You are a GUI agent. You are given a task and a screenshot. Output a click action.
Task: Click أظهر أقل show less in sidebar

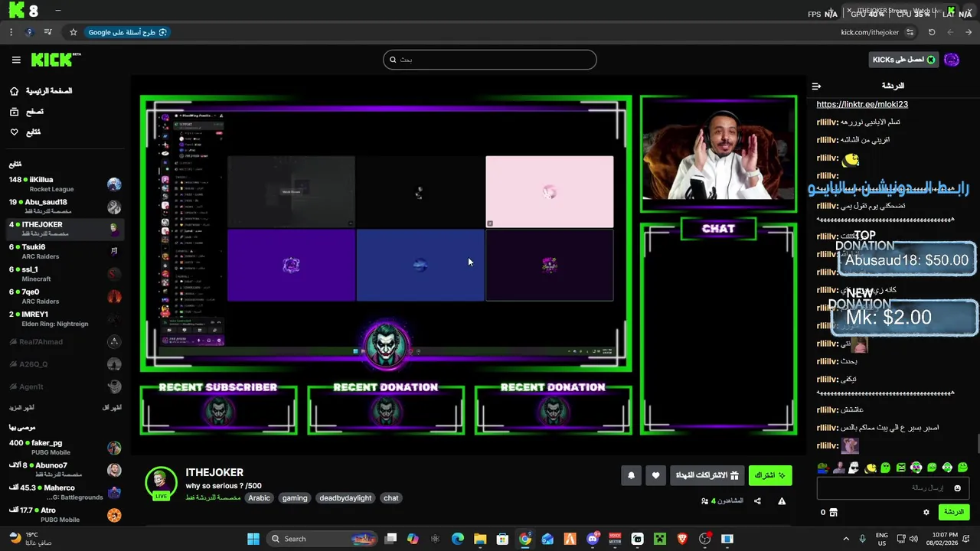point(112,408)
